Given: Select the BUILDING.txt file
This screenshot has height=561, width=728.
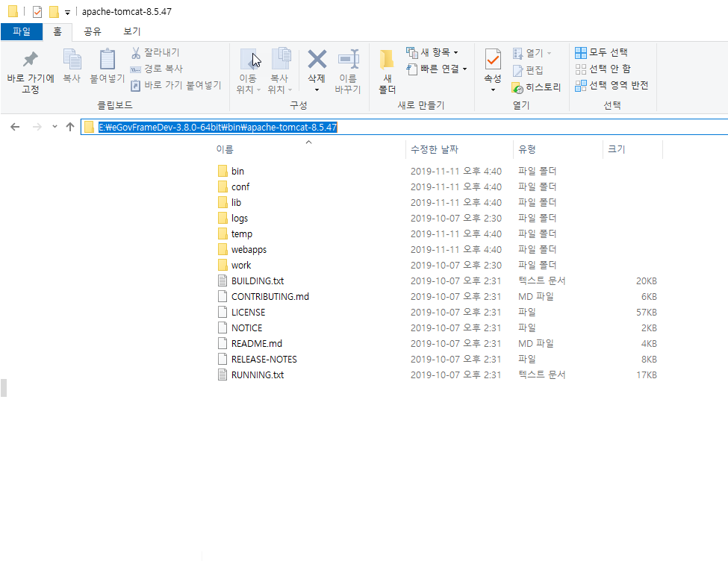Looking at the screenshot, I should [258, 281].
